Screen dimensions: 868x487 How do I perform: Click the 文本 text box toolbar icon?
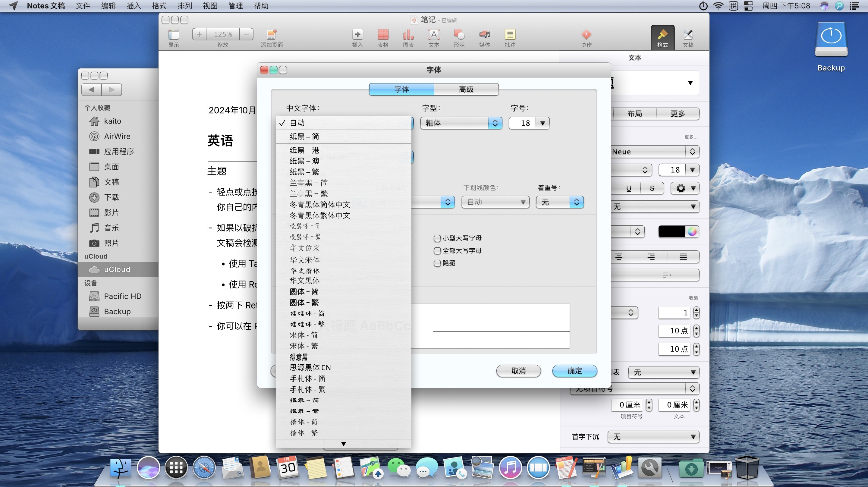(x=434, y=34)
